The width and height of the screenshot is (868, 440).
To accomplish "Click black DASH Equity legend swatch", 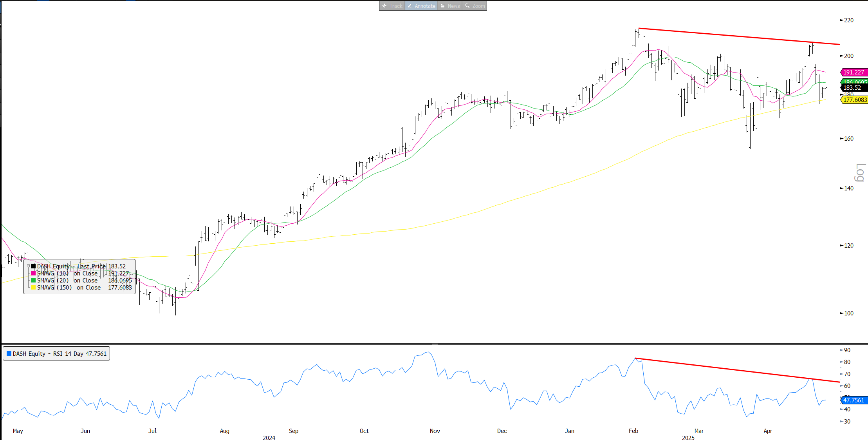I will coord(33,266).
